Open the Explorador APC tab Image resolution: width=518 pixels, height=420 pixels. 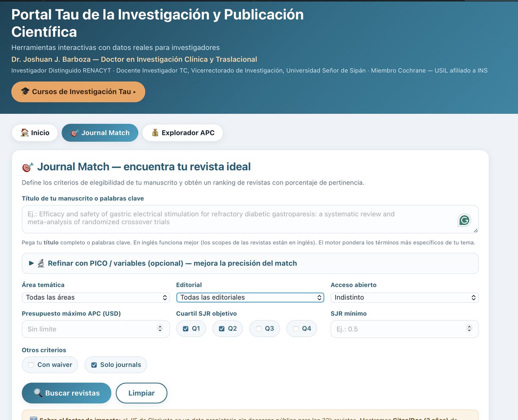pos(183,133)
